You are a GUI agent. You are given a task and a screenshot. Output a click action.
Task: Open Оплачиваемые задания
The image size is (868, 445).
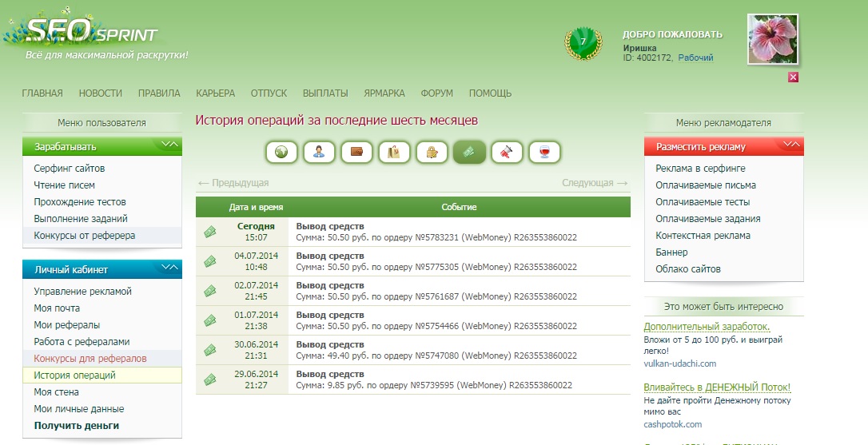pos(708,219)
